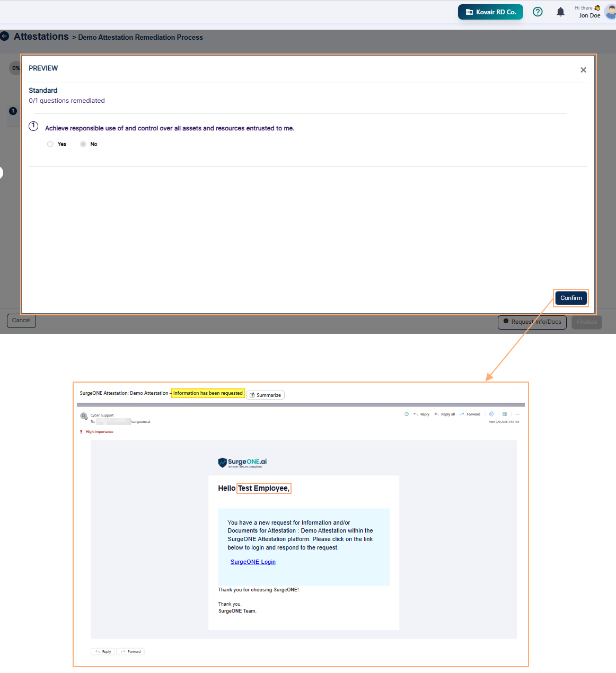Viewport: 616px width, 673px height.
Task: Click the 0% progress indicator
Action: (x=15, y=68)
